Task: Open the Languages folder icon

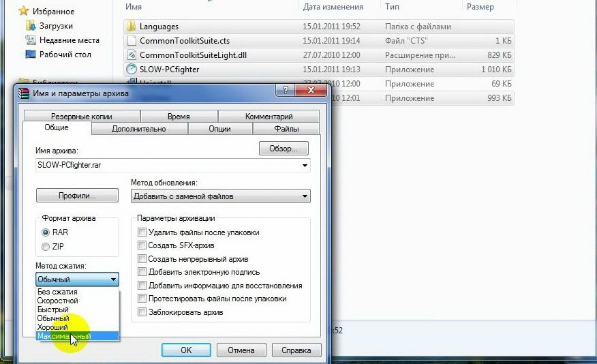Action: 132,27
